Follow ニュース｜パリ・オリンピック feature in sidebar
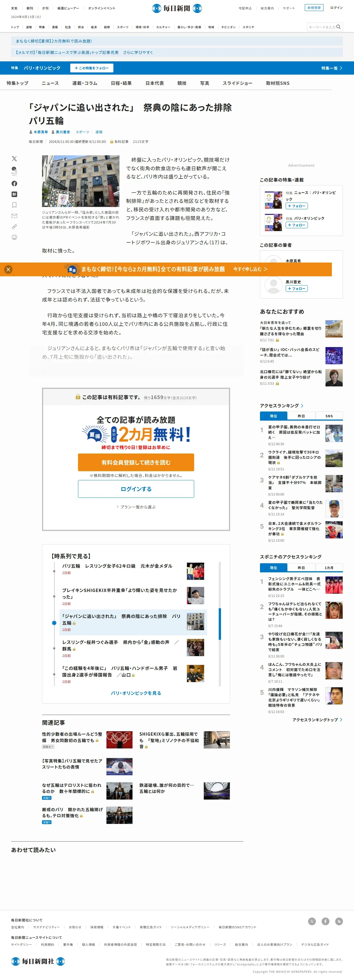 point(296,206)
